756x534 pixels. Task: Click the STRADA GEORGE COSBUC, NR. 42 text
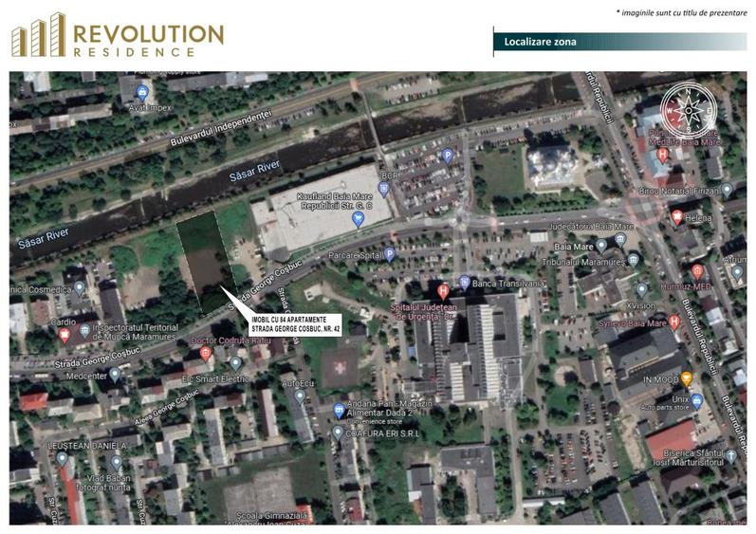[296, 330]
